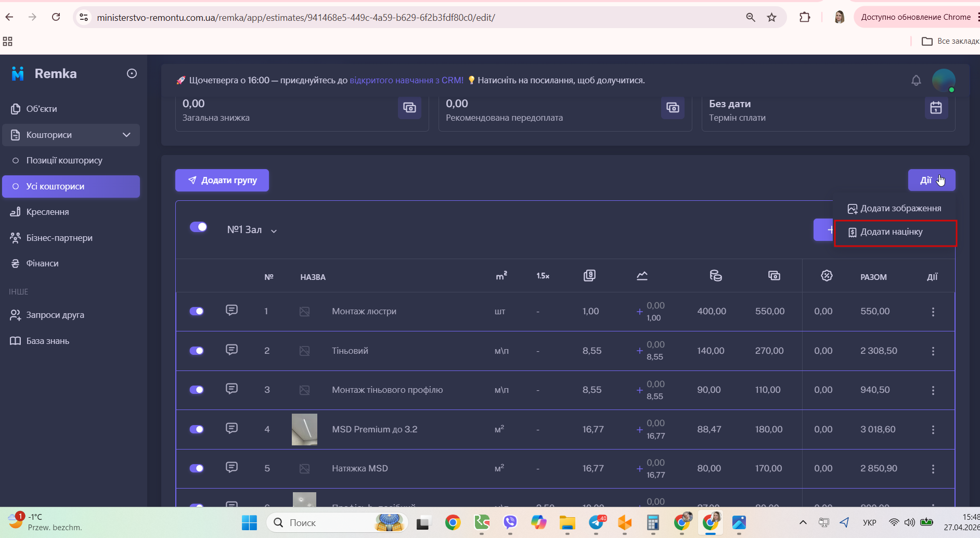Screen dimensions: 980x538
Task: Click the Remka logo
Action: click(44, 74)
